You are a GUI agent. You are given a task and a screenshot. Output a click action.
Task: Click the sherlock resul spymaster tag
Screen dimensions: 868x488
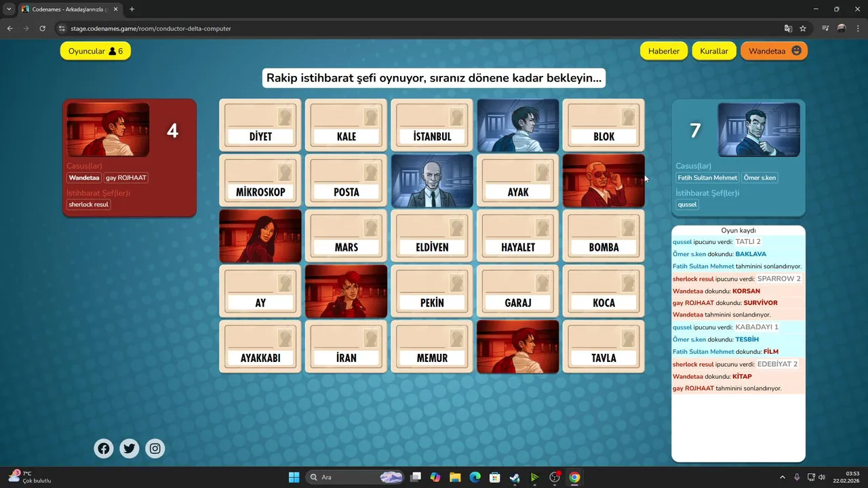(x=89, y=204)
